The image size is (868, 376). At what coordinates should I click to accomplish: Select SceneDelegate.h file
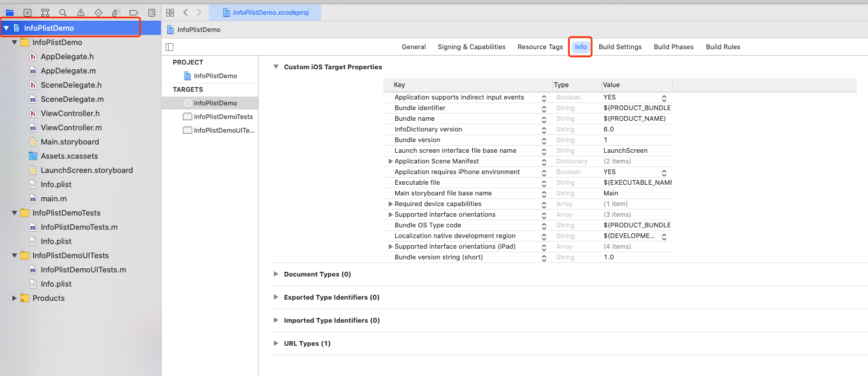[71, 85]
